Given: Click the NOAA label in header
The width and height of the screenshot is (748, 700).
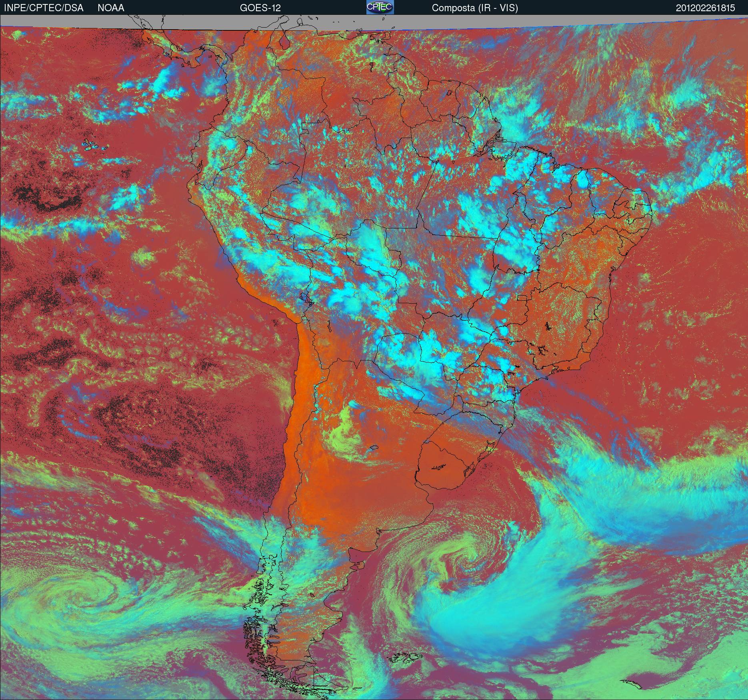Looking at the screenshot, I should 111,8.
